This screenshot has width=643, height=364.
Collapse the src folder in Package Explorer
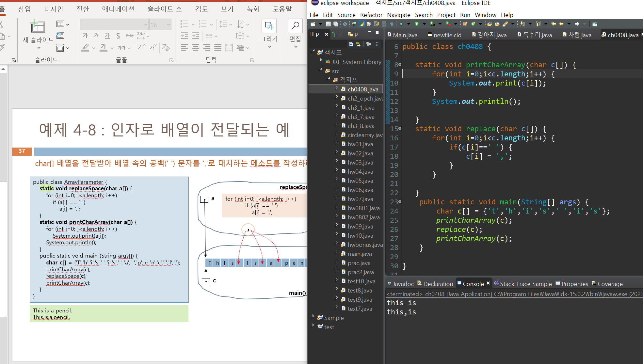[321, 70]
